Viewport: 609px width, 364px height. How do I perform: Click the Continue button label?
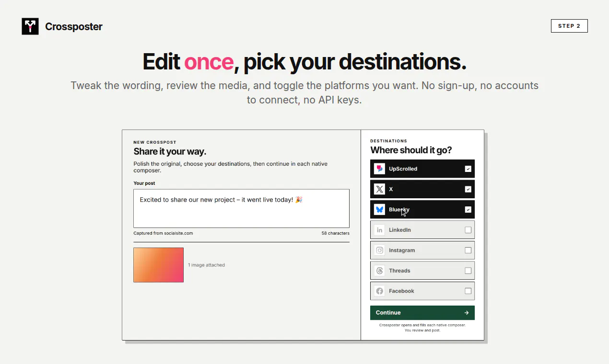point(388,313)
